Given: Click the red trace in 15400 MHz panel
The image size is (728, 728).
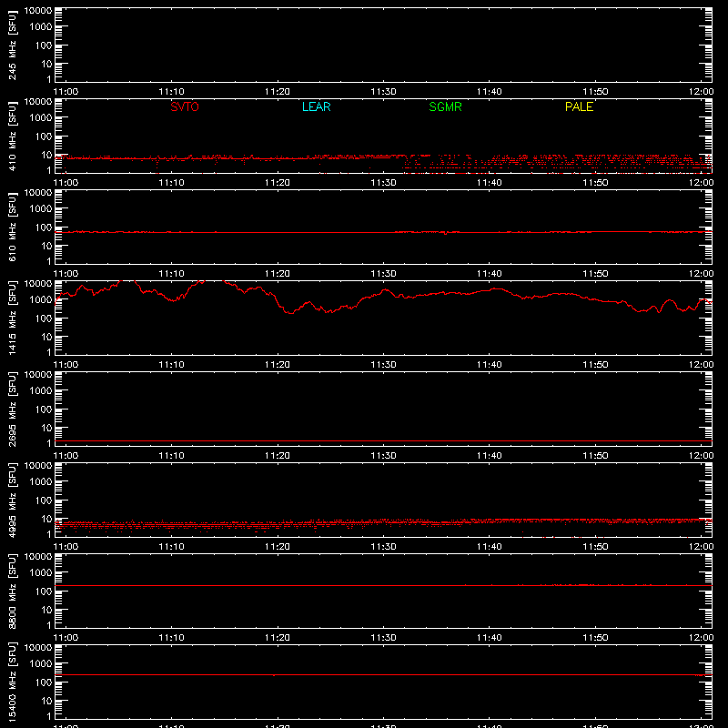Looking at the screenshot, I should 383,674.
